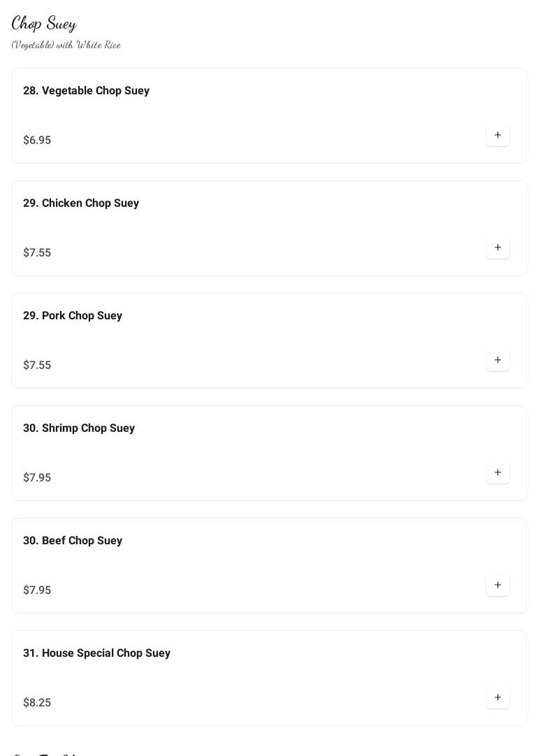Click plus icon for Pork Chop Suey

(497, 360)
